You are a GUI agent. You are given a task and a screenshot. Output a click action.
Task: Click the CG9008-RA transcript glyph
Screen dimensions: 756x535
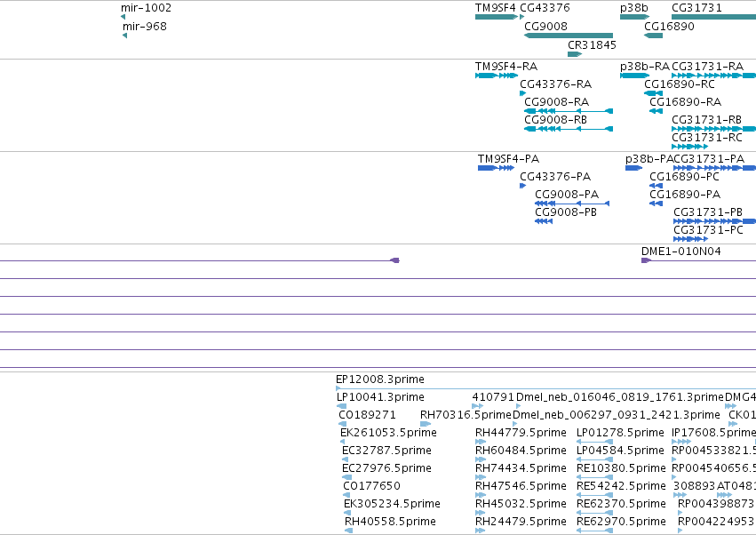(569, 111)
